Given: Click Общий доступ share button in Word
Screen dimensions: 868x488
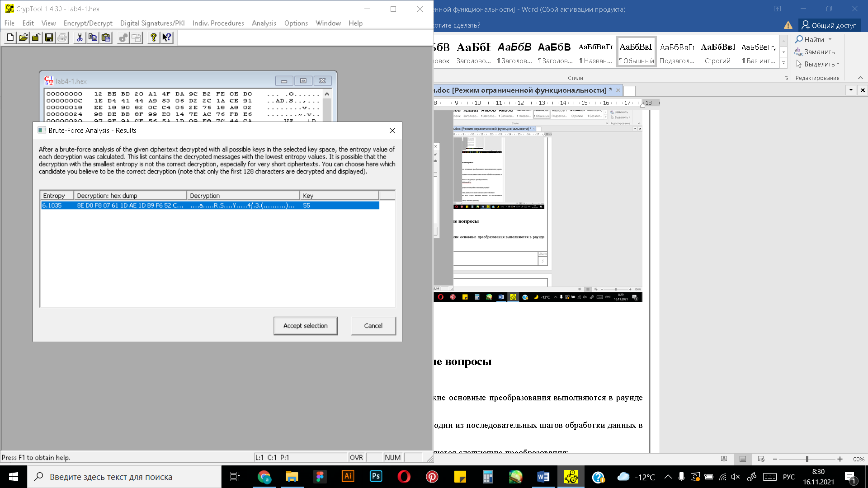Looking at the screenshot, I should tap(829, 25).
